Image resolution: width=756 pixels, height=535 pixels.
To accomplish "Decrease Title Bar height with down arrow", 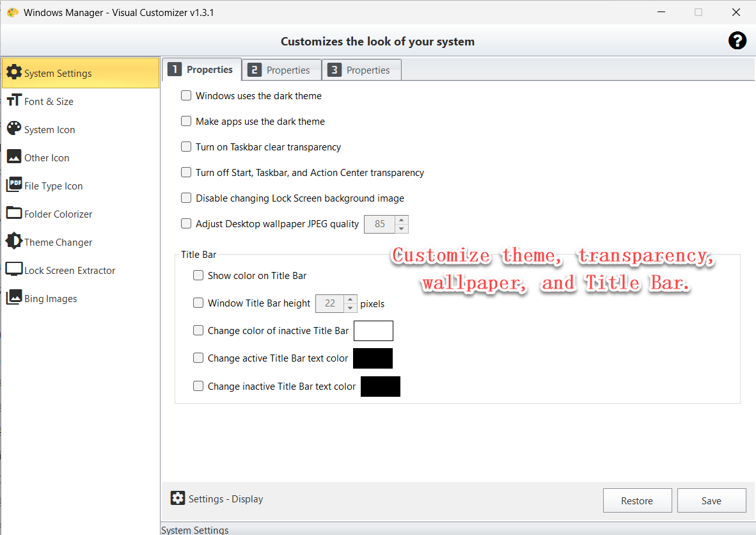I will tap(350, 308).
